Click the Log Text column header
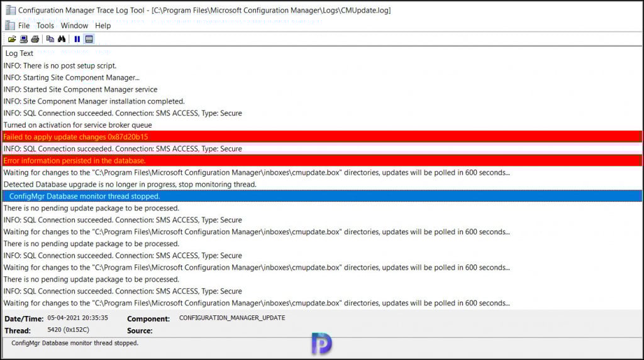The height and width of the screenshot is (360, 644). pos(19,53)
